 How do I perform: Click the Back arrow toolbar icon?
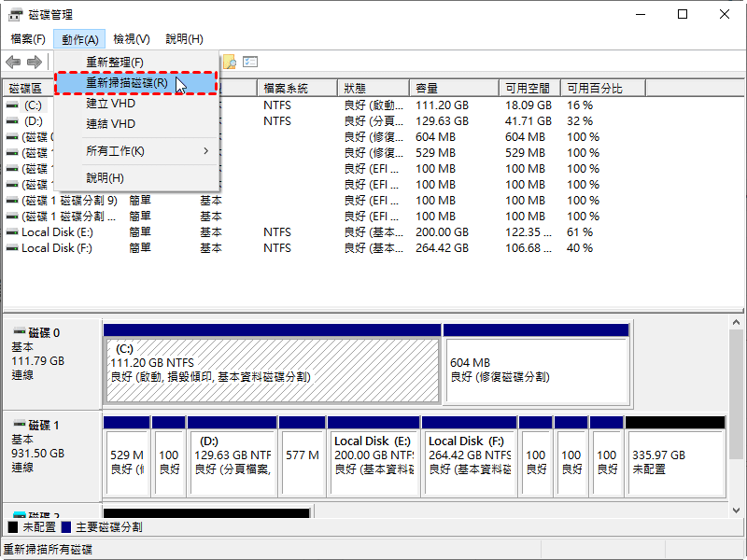tap(13, 62)
